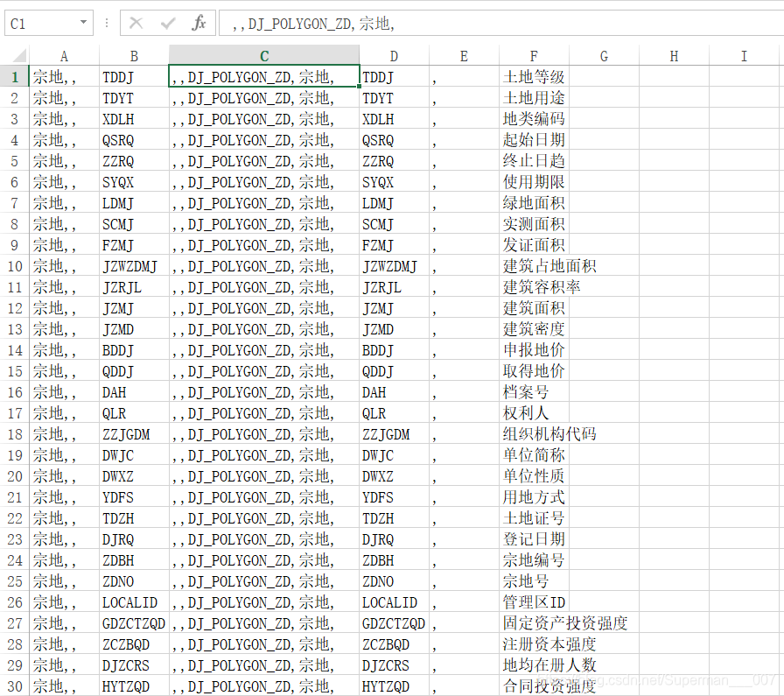This screenshot has height=696, width=784.
Task: Select row 10 header
Action: pos(15,265)
